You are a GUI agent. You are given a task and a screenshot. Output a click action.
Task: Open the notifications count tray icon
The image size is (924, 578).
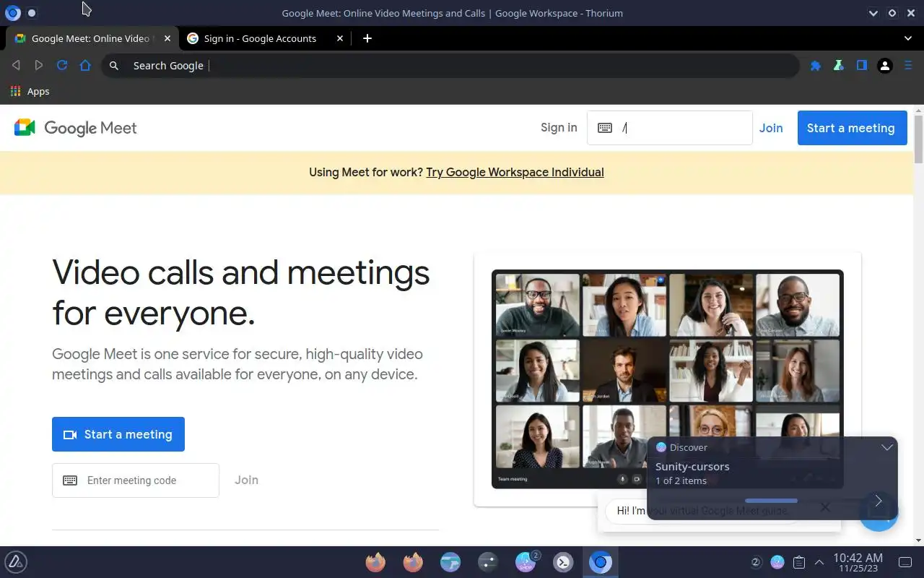click(756, 562)
